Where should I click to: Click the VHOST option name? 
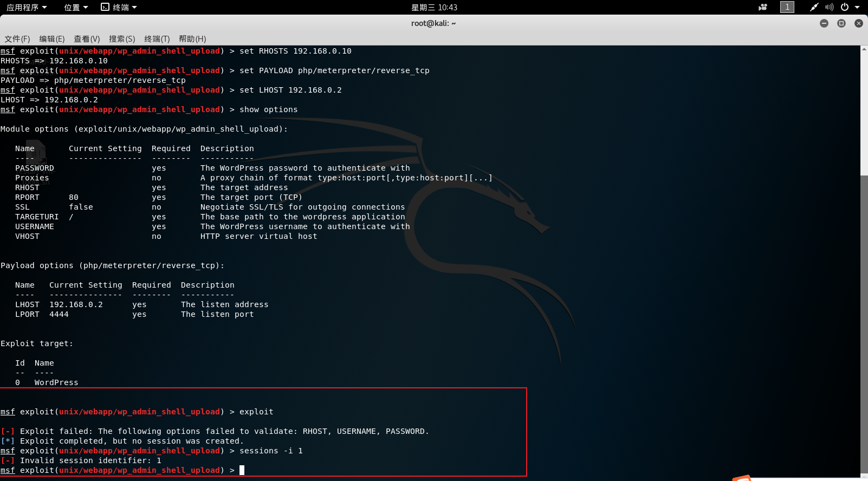point(27,236)
